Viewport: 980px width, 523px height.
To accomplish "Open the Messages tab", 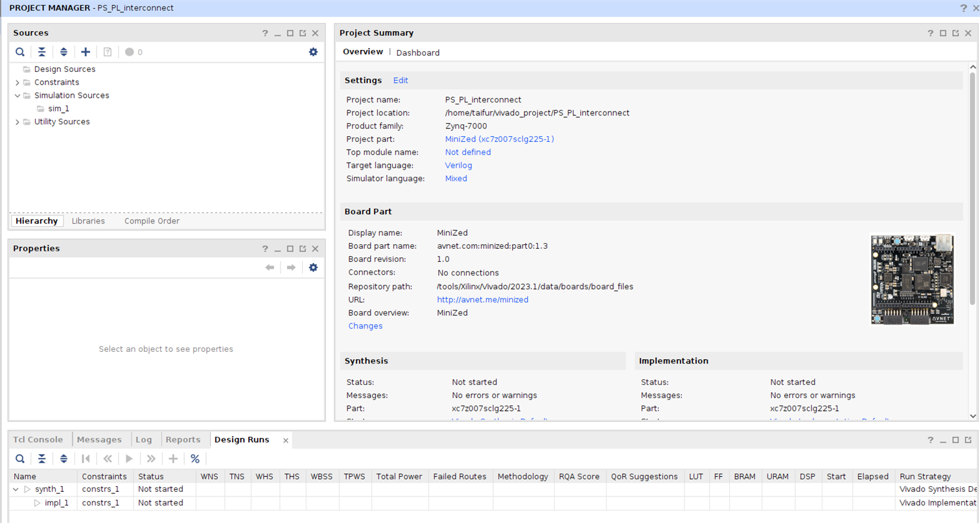I will (x=99, y=439).
